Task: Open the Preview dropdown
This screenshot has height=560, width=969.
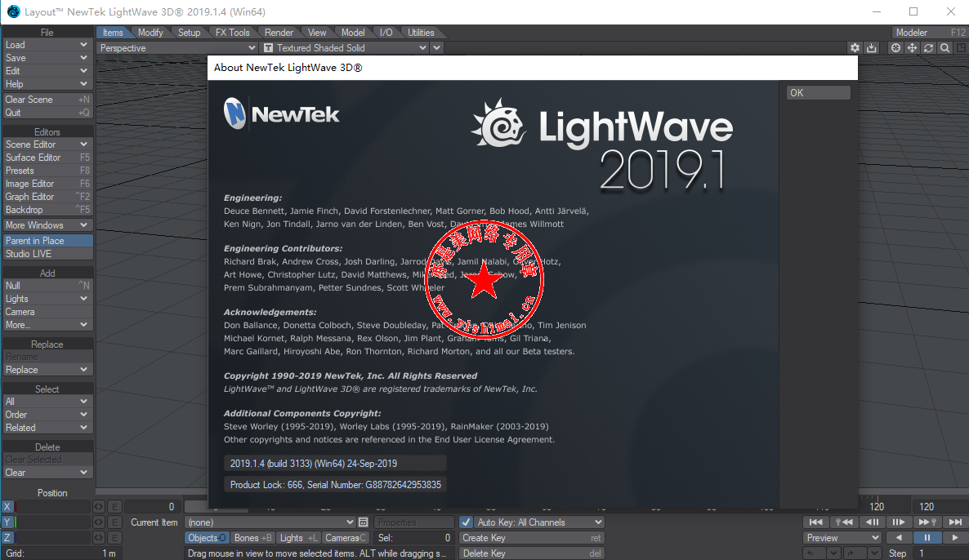Action: point(842,538)
